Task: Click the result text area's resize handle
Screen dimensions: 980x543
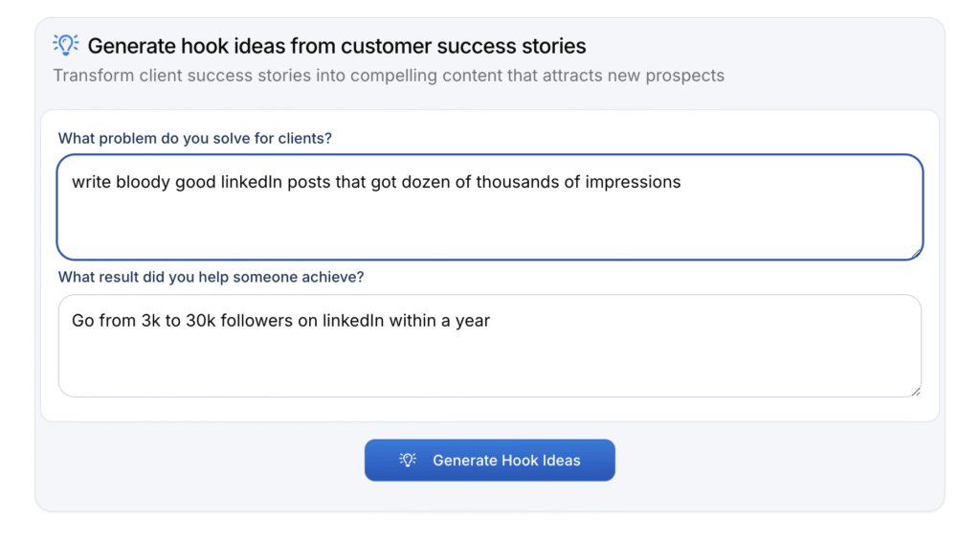Action: coord(916,391)
